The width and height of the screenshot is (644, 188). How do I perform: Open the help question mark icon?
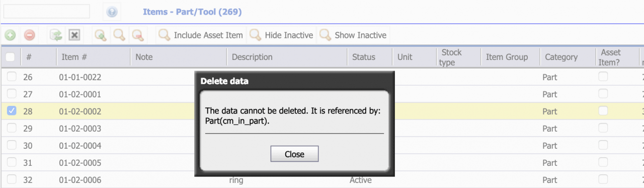[112, 12]
